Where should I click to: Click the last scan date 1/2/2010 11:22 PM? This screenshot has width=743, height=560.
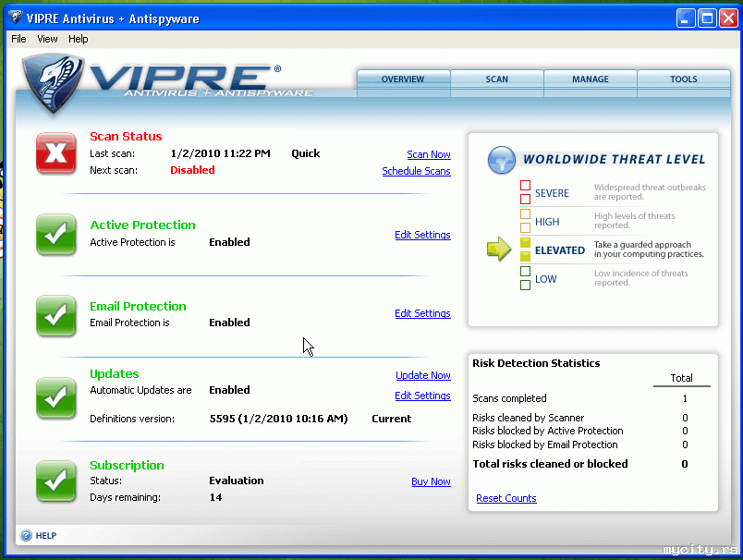pos(220,153)
